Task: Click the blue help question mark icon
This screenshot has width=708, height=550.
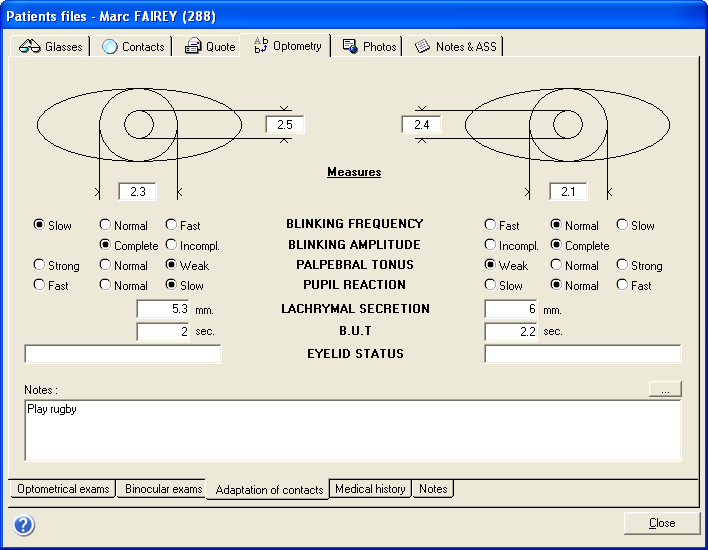Action: (x=24, y=525)
